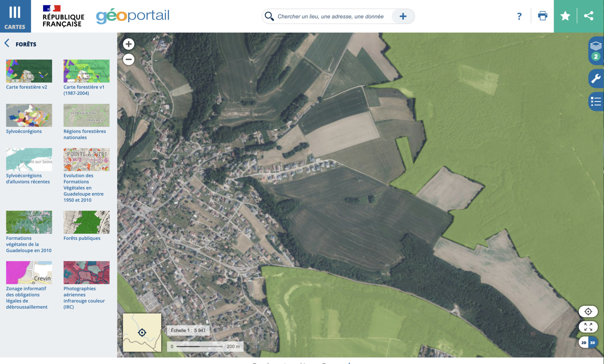This screenshot has width=604, height=364.
Task: Go back from the Forêts category
Action: point(7,43)
